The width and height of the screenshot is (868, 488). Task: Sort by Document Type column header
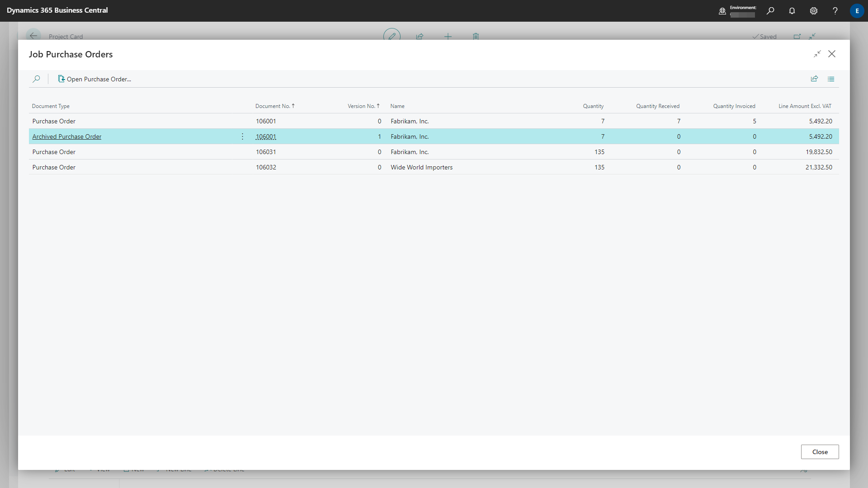click(51, 106)
